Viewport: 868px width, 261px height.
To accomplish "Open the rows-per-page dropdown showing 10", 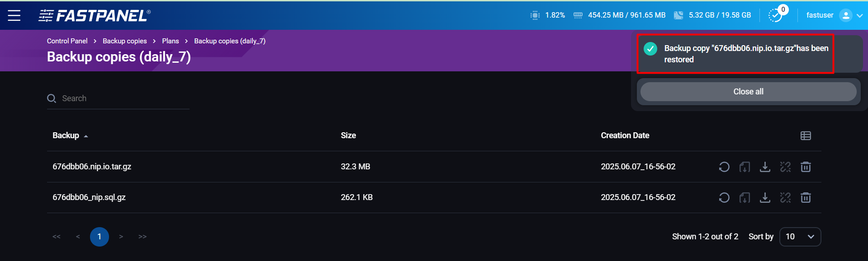I will click(800, 237).
